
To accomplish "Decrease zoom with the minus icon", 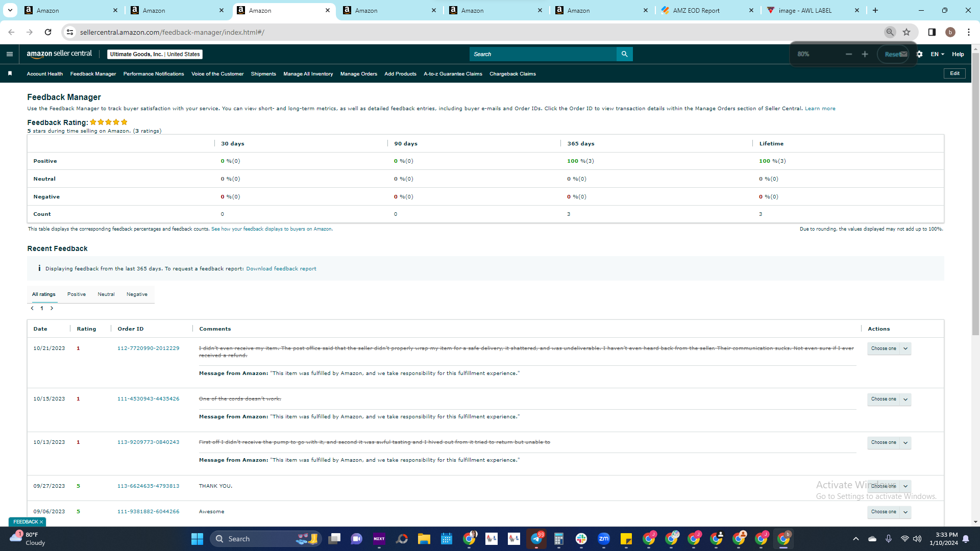I will pos(849,54).
